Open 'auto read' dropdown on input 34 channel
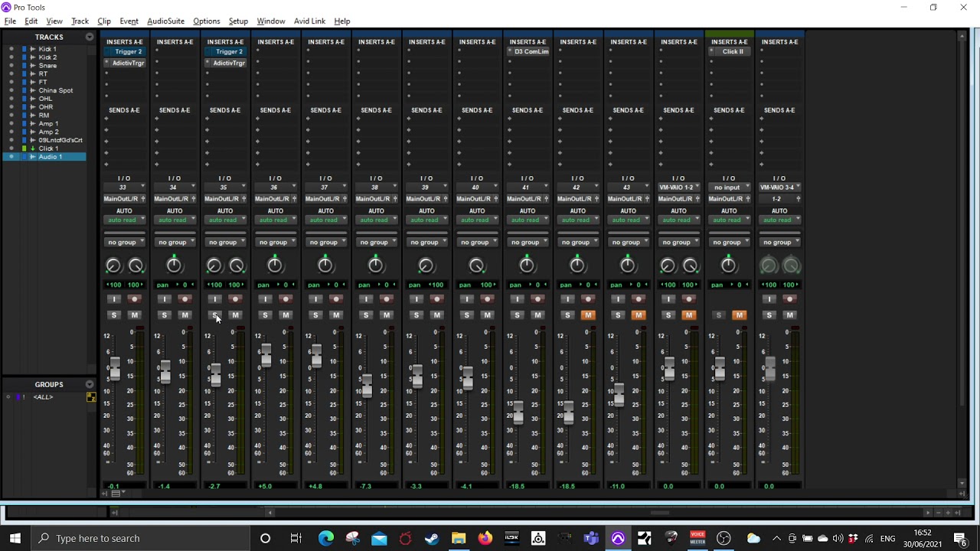This screenshot has height=551, width=980. pyautogui.click(x=175, y=220)
